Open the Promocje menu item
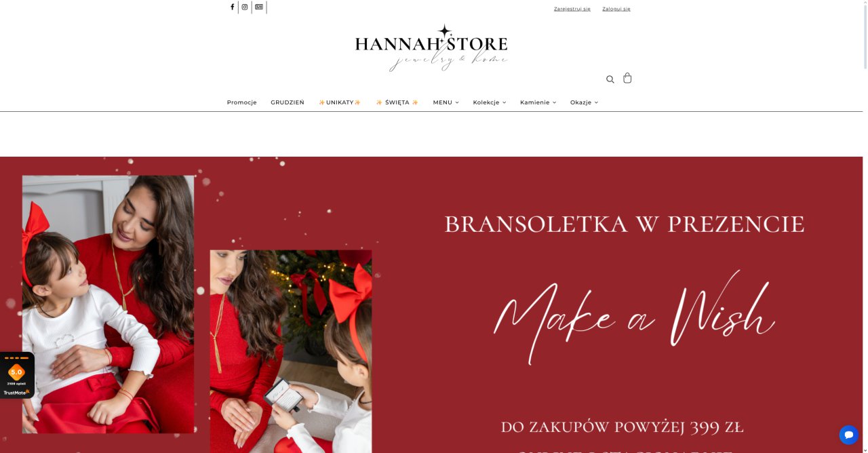 pos(241,102)
